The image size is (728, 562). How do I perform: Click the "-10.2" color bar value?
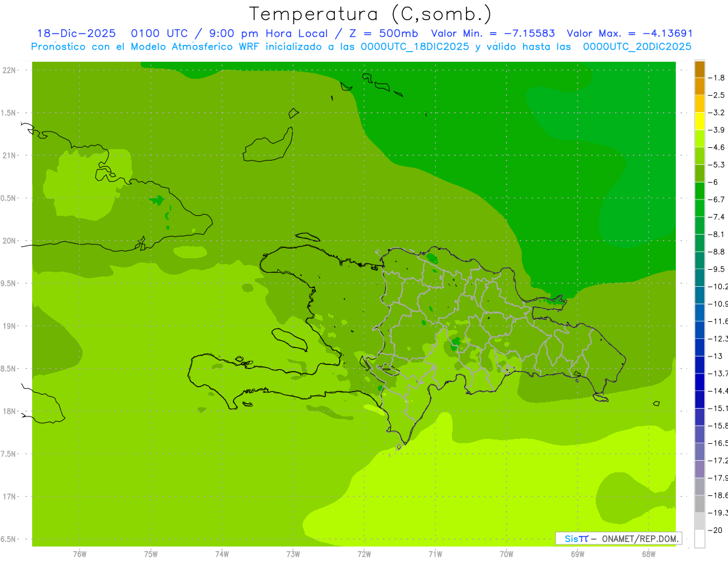(718, 286)
